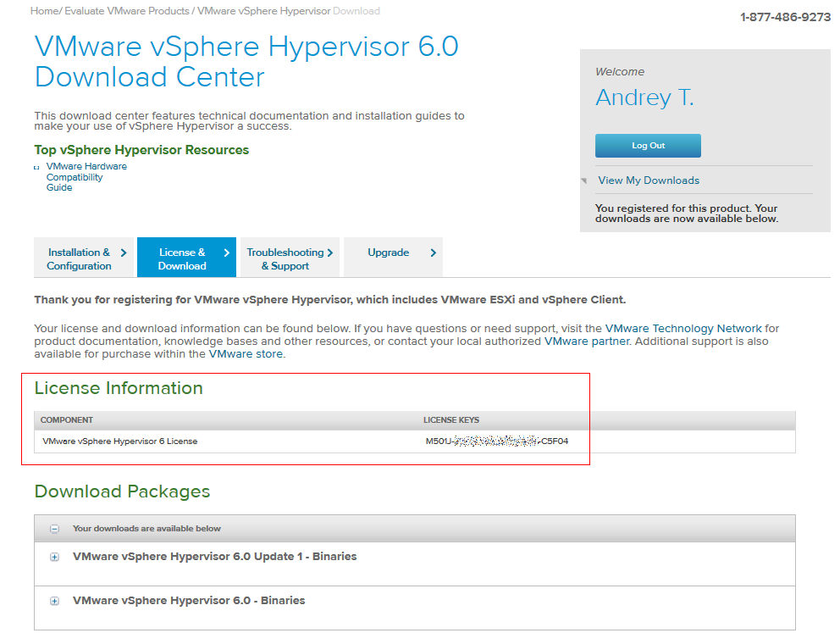
Task: Switch to Troubleshooting & Support tab
Action: (x=290, y=258)
